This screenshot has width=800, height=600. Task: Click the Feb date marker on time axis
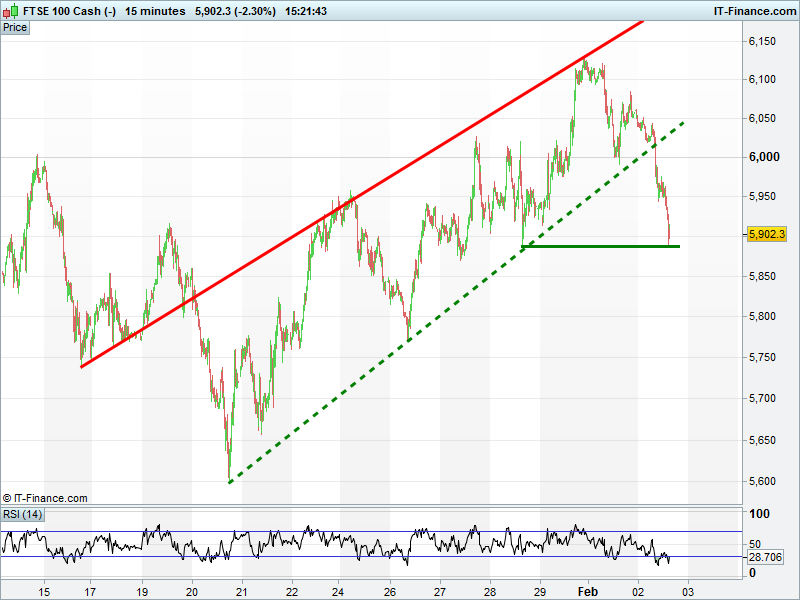[590, 591]
